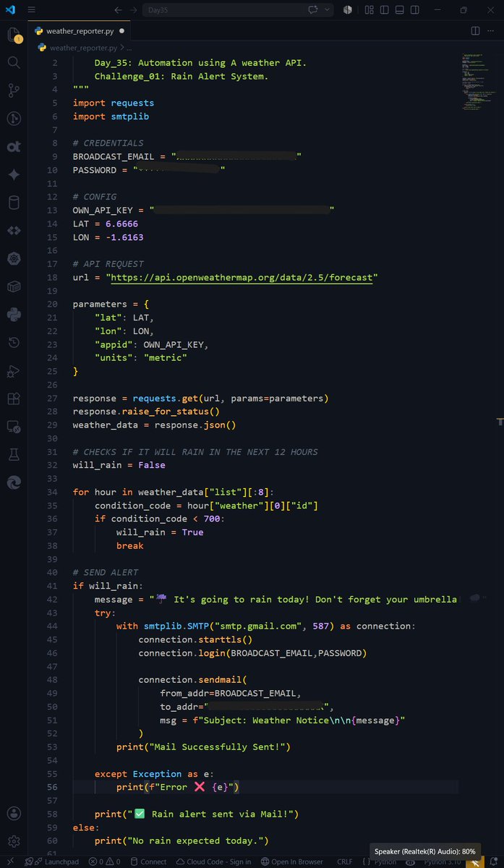Select the weather_reporter.py editor tab
504x868 pixels.
[79, 31]
